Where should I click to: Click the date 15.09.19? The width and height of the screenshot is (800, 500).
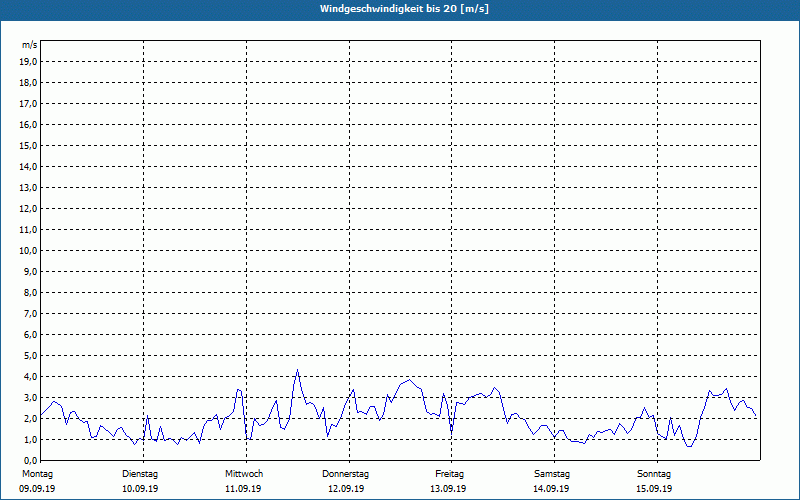(x=654, y=489)
